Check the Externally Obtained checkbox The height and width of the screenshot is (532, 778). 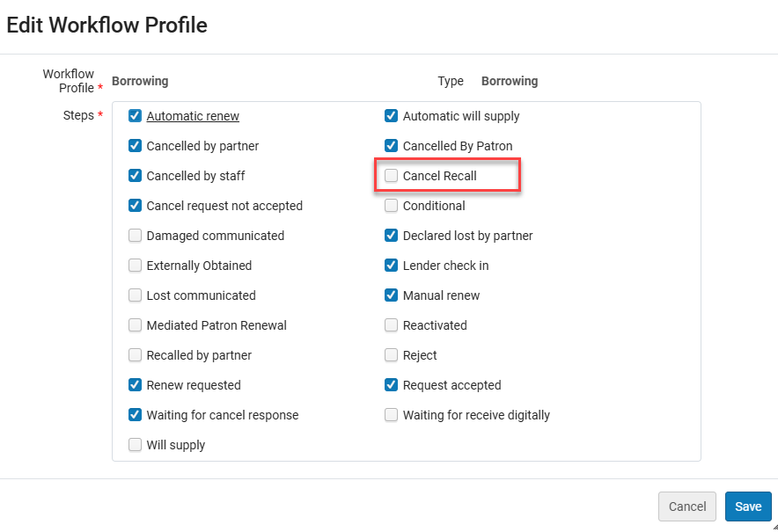(135, 266)
